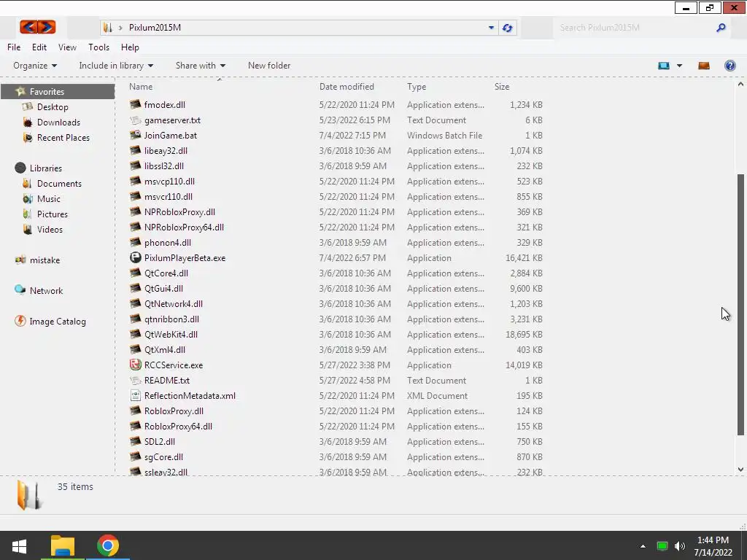
Task: Select mistake in navigation pane
Action: tap(44, 260)
